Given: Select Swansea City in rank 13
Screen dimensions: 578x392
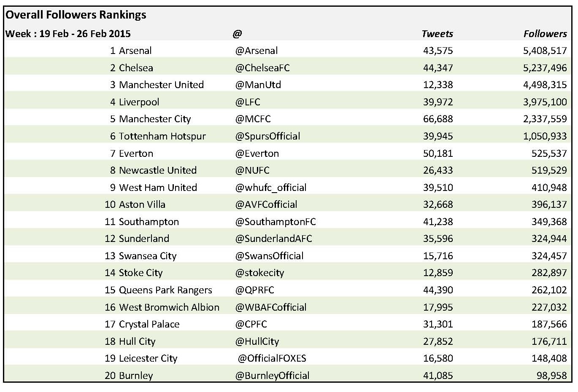Looking at the screenshot, I should (148, 256).
